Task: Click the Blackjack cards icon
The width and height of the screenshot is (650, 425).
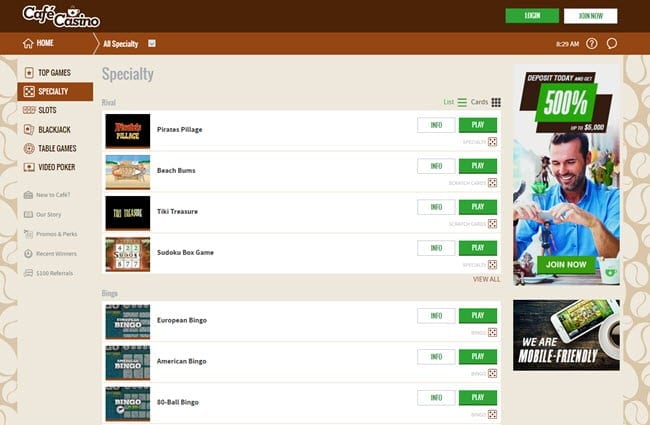Action: 29,129
